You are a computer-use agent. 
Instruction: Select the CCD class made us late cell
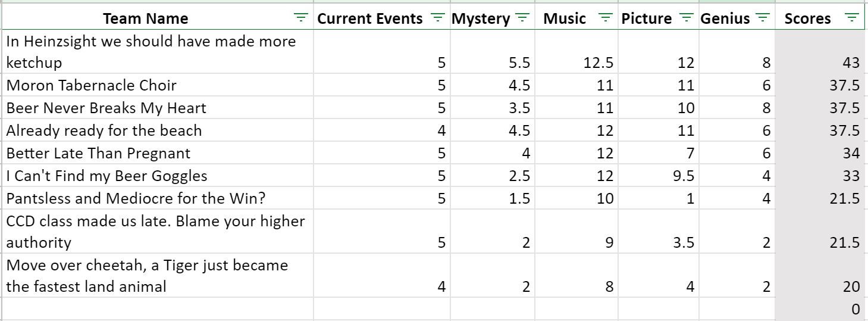click(x=157, y=231)
